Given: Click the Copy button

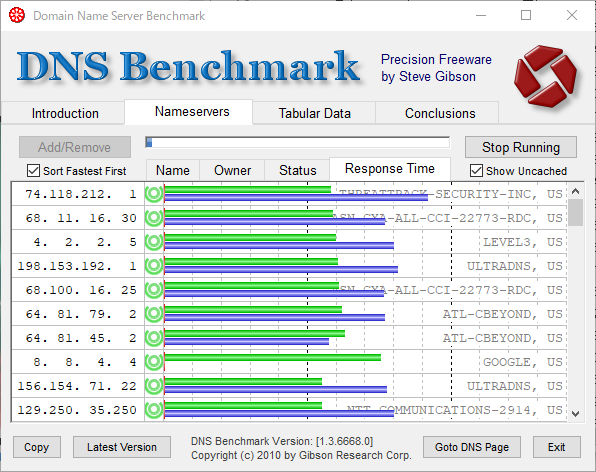Looking at the screenshot, I should click(x=36, y=447).
